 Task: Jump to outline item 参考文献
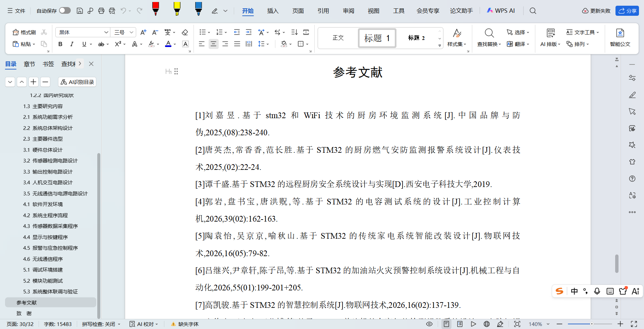pyautogui.click(x=50, y=302)
